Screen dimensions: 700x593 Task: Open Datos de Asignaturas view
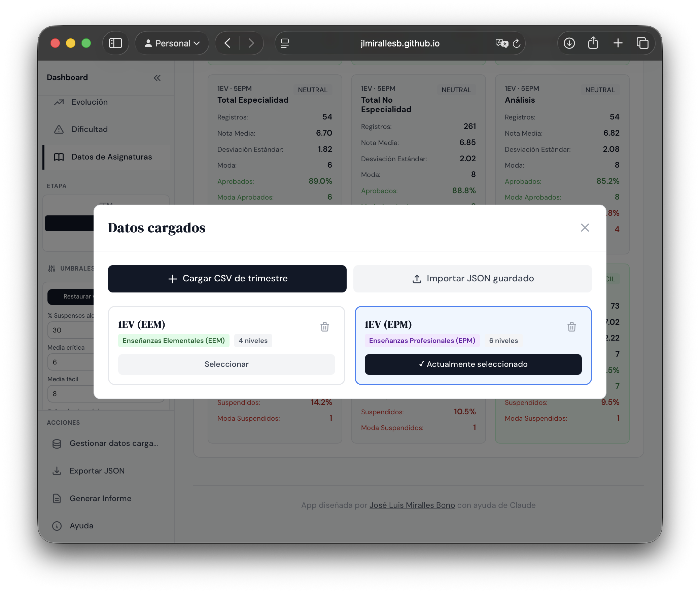[111, 156]
